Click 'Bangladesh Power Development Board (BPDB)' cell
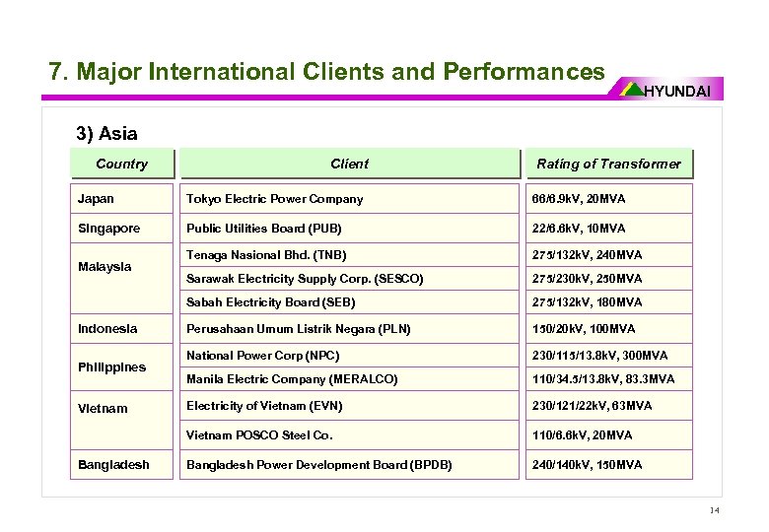The width and height of the screenshot is (769, 532). 349,464
